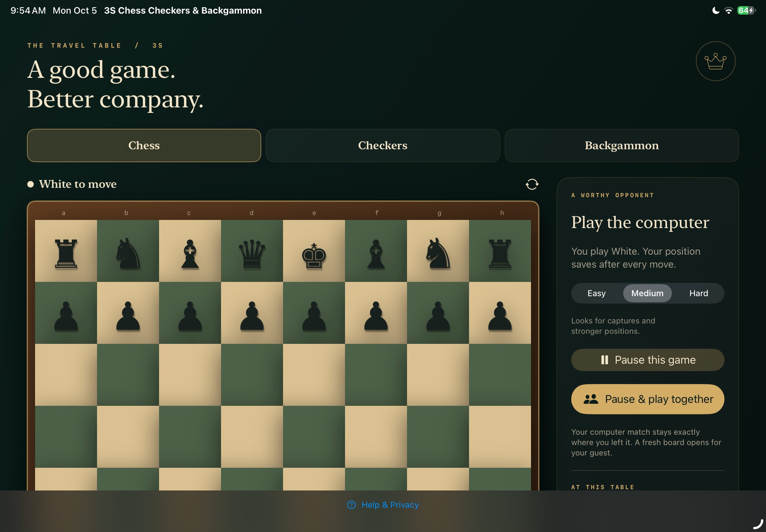Set difficulty to Medium

tap(647, 293)
